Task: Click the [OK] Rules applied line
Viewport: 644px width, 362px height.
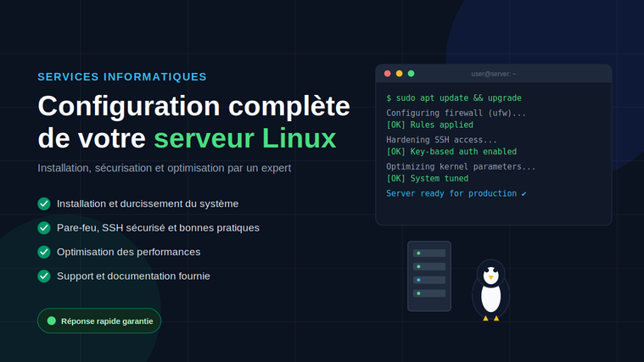Action: point(429,125)
